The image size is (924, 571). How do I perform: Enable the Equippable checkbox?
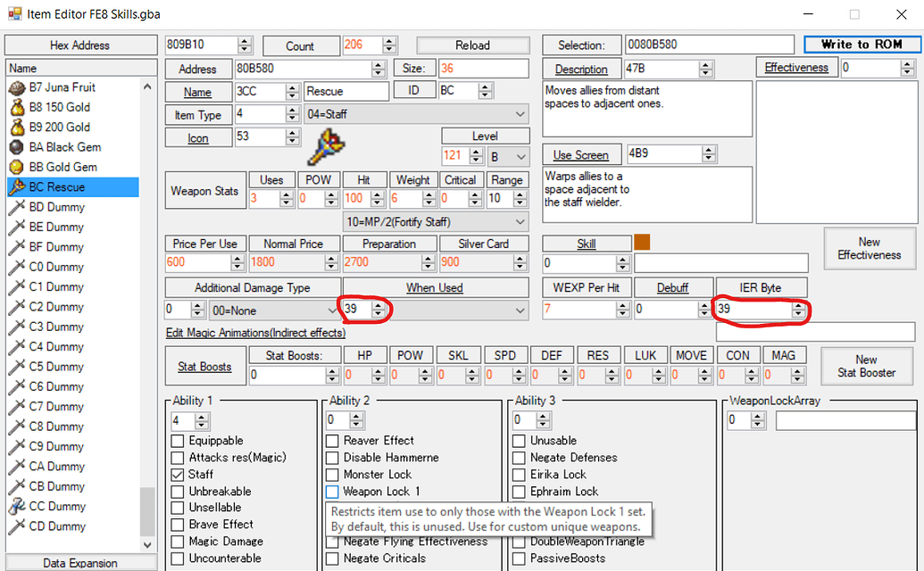[x=178, y=441]
